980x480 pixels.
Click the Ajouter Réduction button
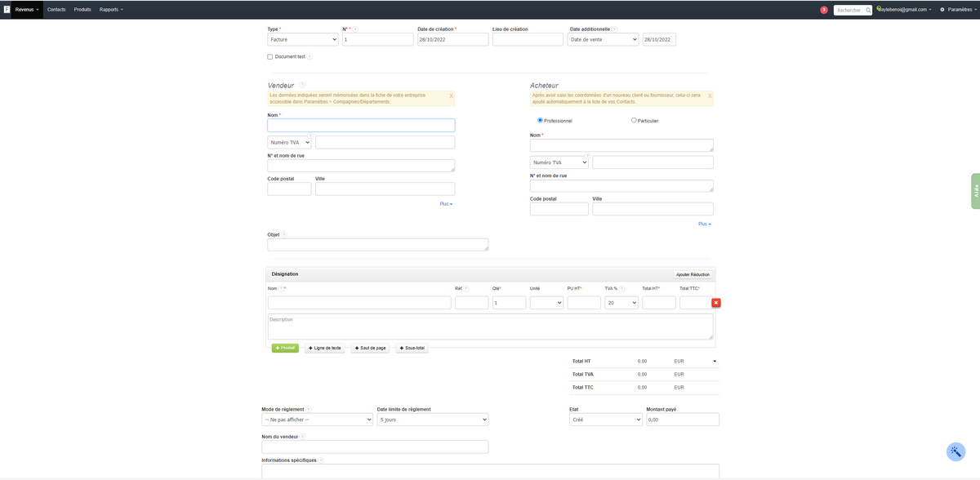point(693,274)
